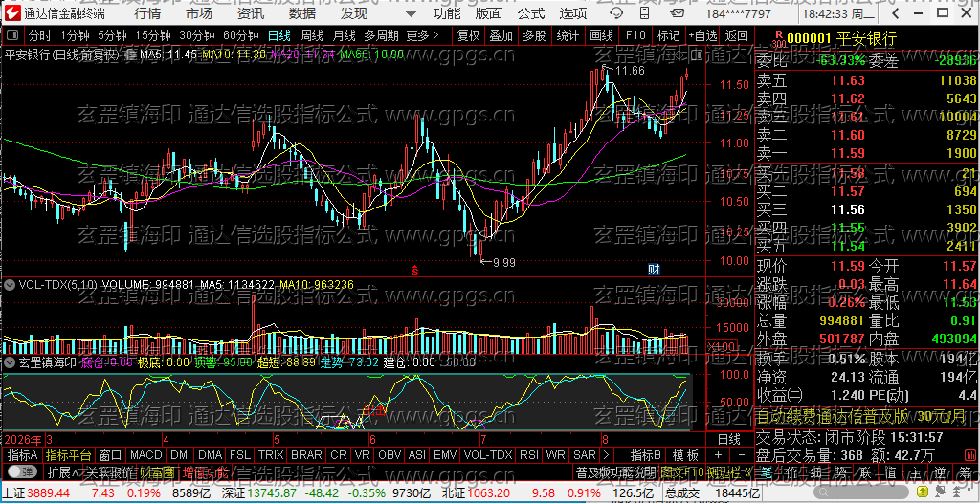Select the BRAR indicator tab

point(307,455)
